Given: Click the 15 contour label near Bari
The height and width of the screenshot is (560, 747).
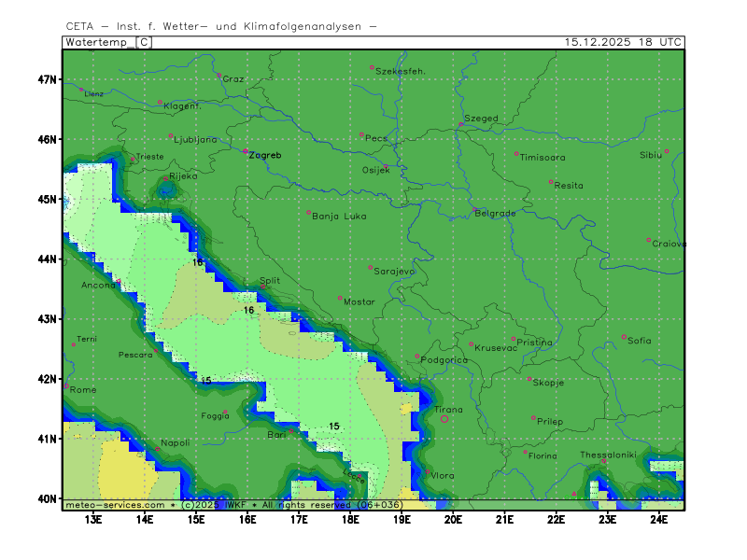Looking at the screenshot, I should tap(333, 427).
